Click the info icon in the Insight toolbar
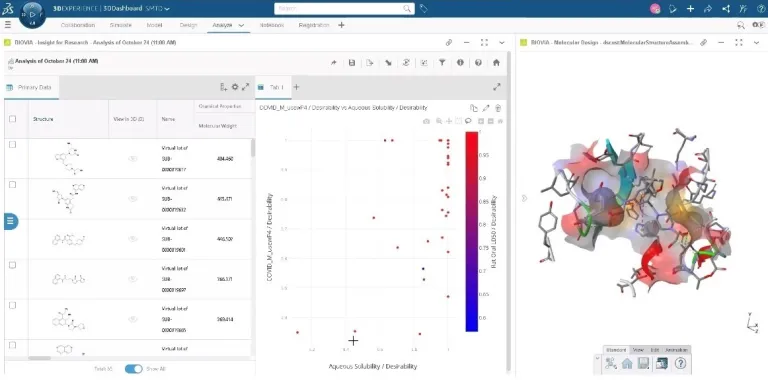The width and height of the screenshot is (768, 380). point(460,63)
